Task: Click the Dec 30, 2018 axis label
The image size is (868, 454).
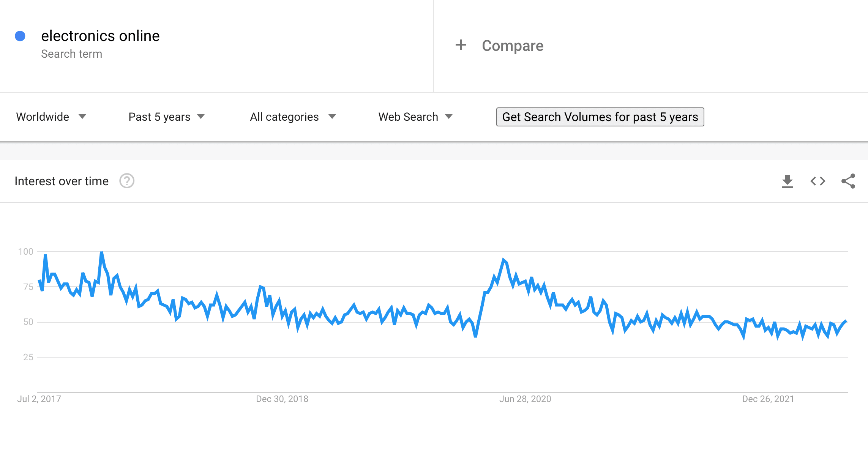Action: click(x=282, y=399)
